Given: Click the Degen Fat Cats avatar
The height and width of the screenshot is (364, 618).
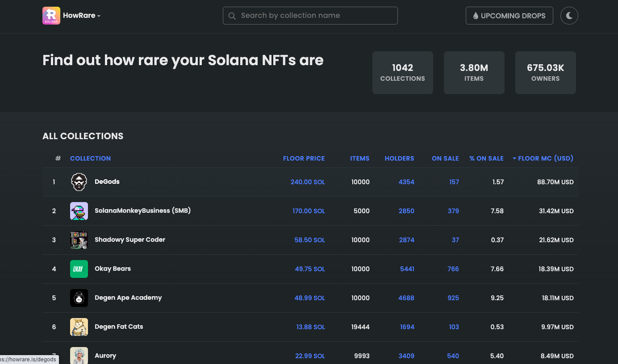Looking at the screenshot, I should pos(79,327).
